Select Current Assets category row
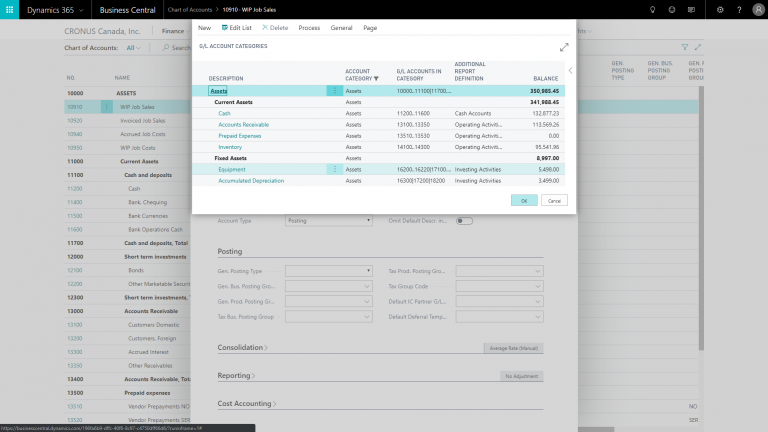768x432 pixels. point(378,102)
